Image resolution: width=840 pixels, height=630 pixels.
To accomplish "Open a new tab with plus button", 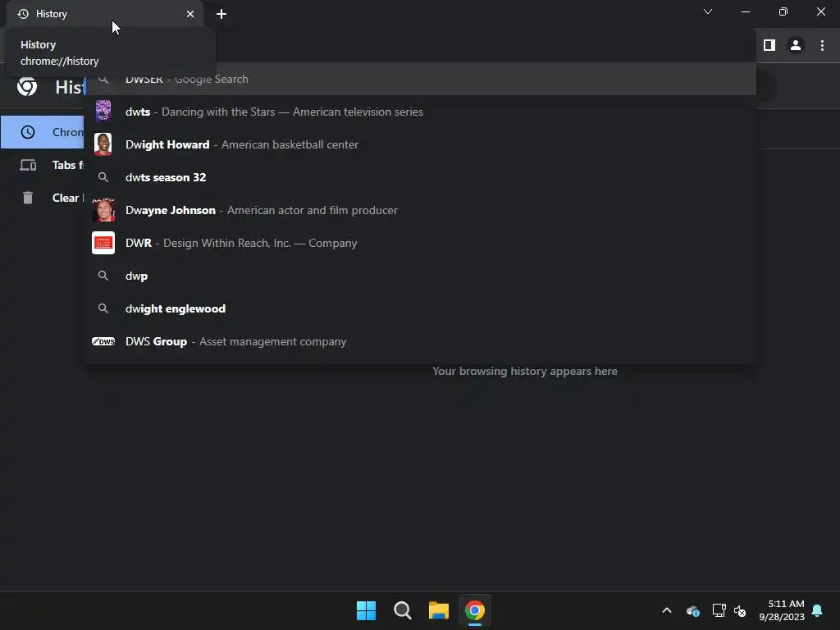I will (221, 14).
